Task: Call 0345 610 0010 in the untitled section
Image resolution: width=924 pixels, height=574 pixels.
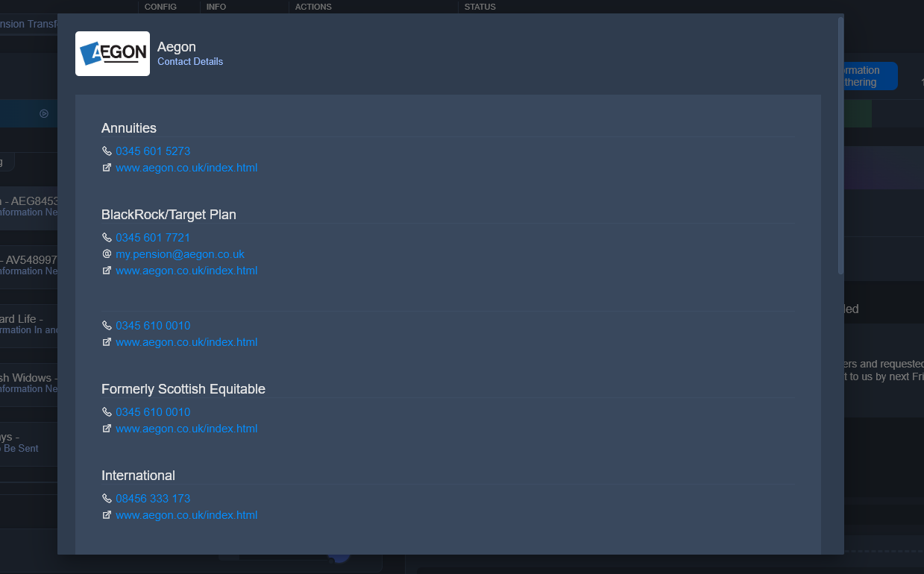Action: tap(153, 326)
